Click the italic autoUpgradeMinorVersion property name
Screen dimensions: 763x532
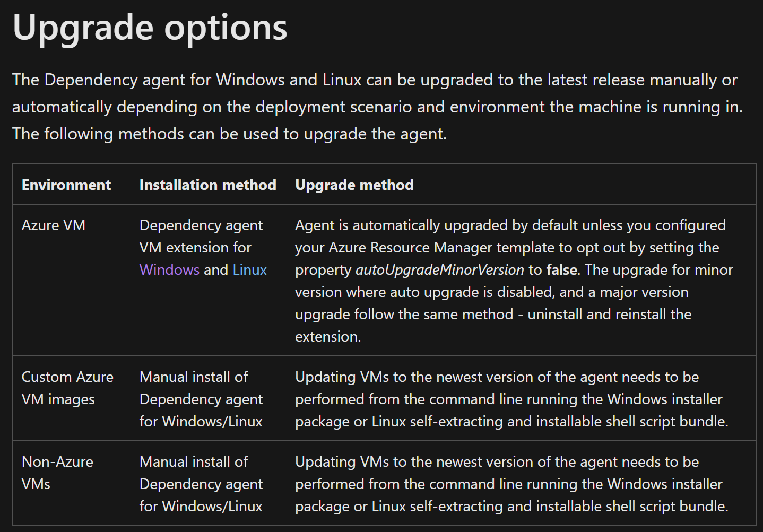coord(439,270)
